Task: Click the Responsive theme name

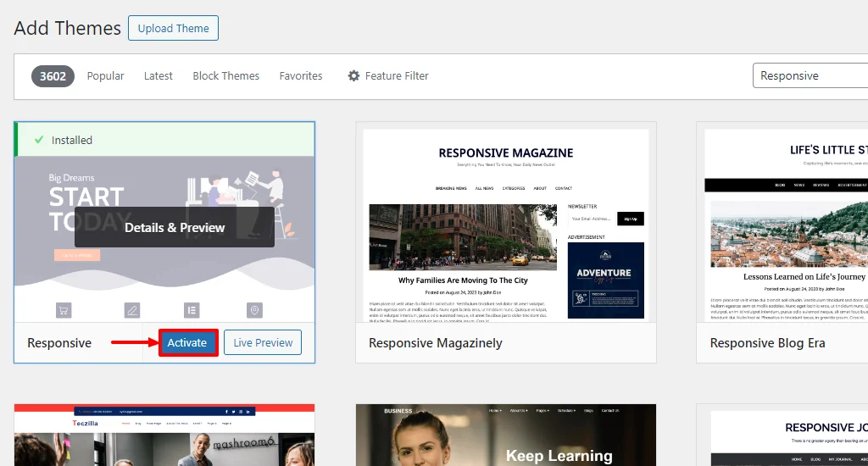Action: click(59, 343)
